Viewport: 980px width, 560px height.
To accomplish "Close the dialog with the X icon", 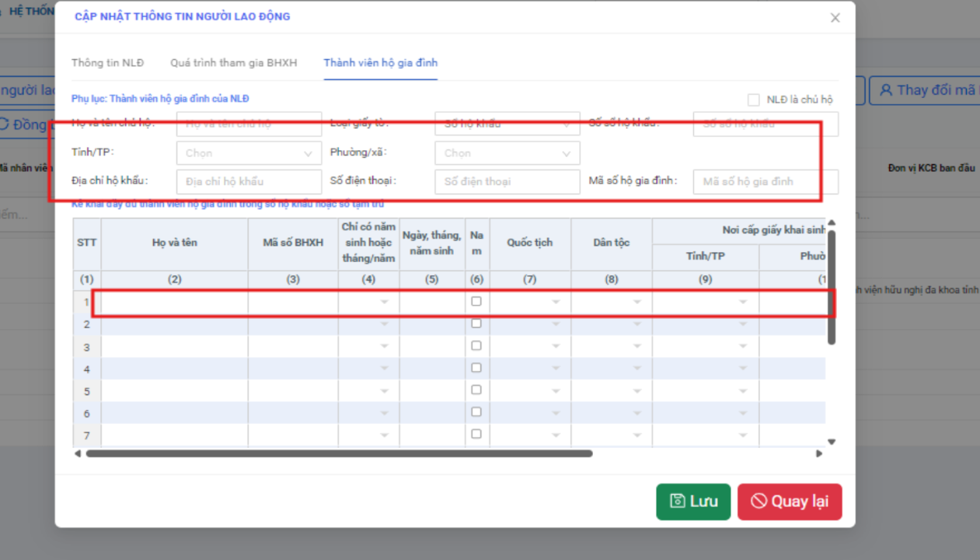I will tap(835, 18).
